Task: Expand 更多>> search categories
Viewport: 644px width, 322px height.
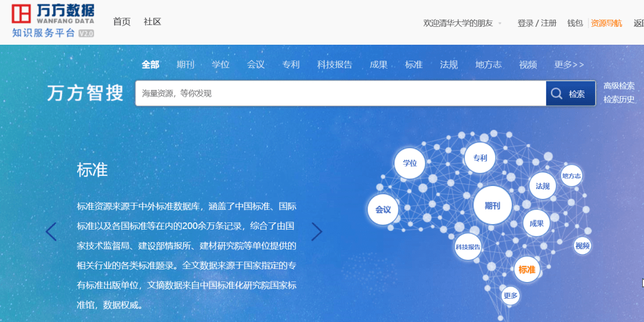Action: coord(569,64)
